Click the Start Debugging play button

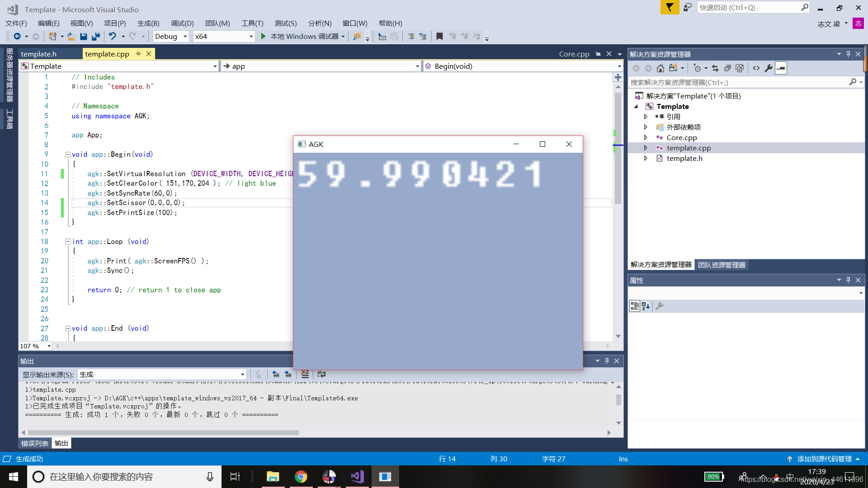pyautogui.click(x=263, y=36)
